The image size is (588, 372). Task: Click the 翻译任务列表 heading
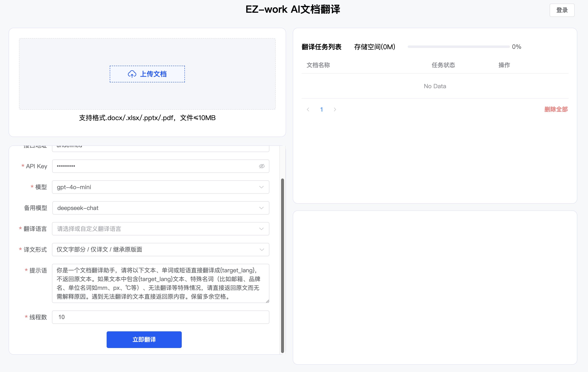(322, 47)
